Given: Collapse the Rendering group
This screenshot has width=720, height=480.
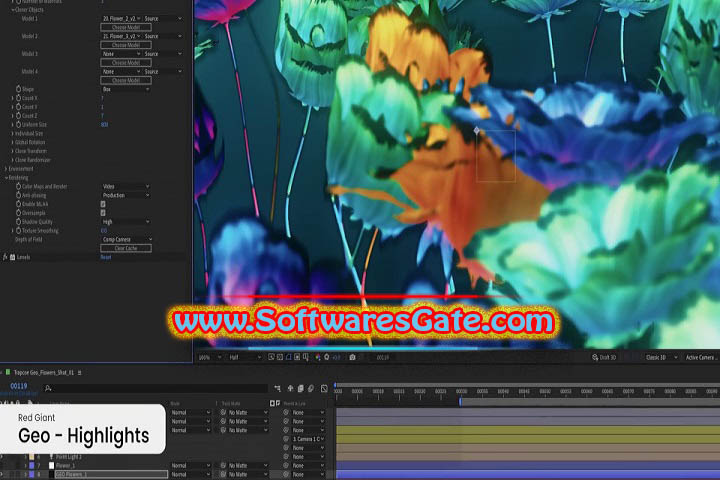Looking at the screenshot, I should [6, 177].
